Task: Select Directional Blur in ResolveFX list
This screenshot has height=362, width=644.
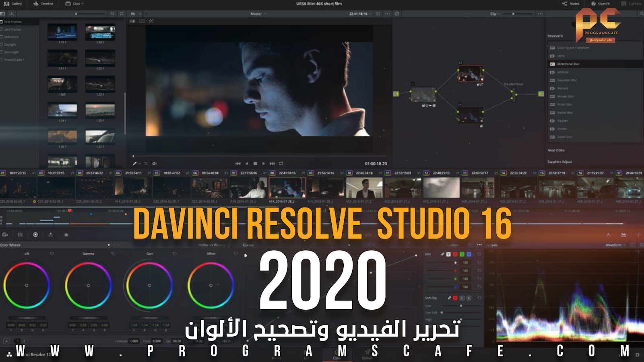Action: click(596, 64)
